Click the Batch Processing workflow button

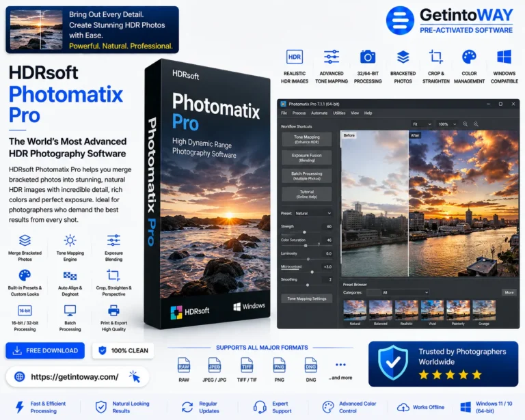307,176
